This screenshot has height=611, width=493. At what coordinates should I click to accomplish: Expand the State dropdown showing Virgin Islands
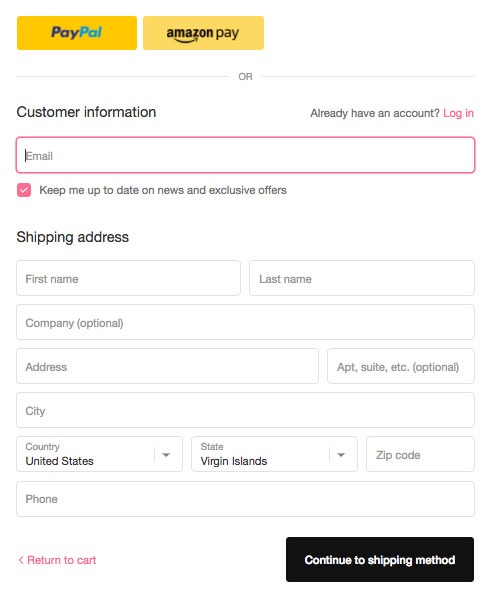click(274, 454)
